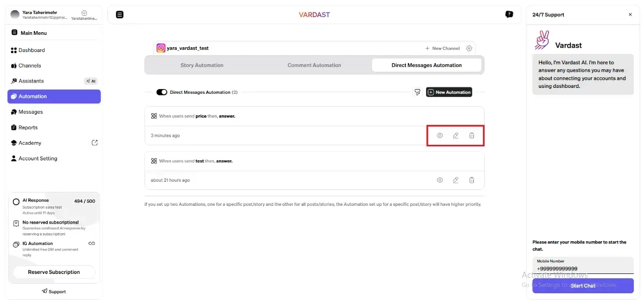644x304 pixels.
Task: Click the "3 minutes ago" timestamp
Action: 165,136
